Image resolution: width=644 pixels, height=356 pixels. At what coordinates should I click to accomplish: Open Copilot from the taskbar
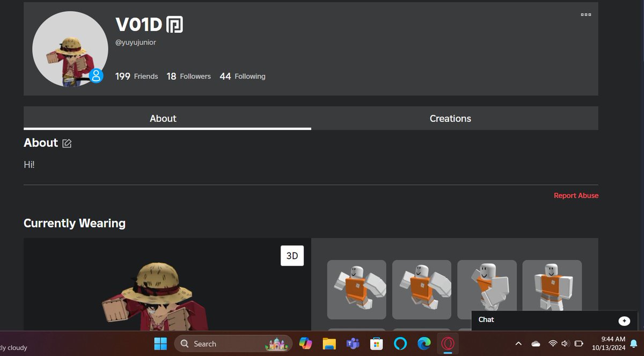[x=306, y=344]
